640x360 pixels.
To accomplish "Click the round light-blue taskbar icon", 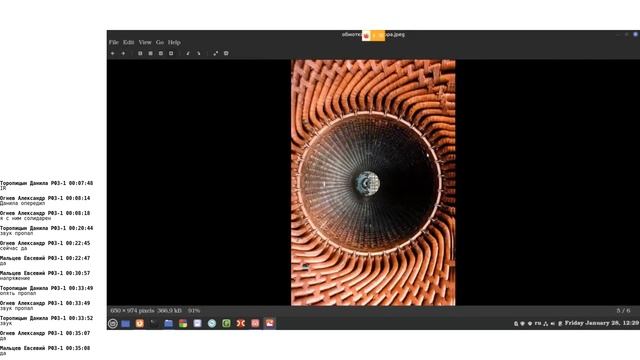I will point(212,324).
